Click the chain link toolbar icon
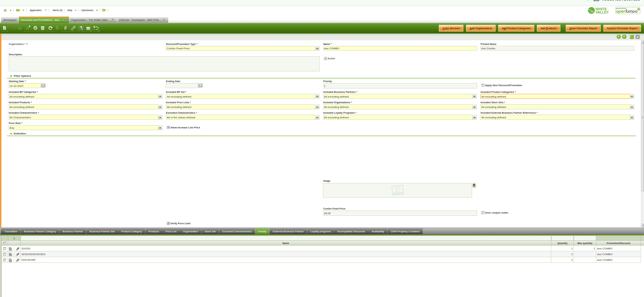Screen dimensions: 644x297 73,28
